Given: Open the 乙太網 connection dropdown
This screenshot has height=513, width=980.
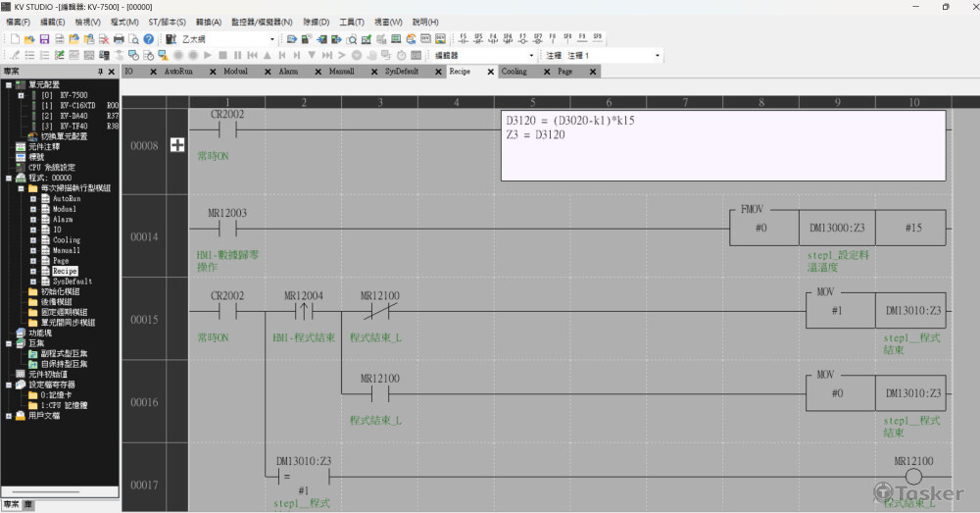Looking at the screenshot, I should tap(271, 39).
